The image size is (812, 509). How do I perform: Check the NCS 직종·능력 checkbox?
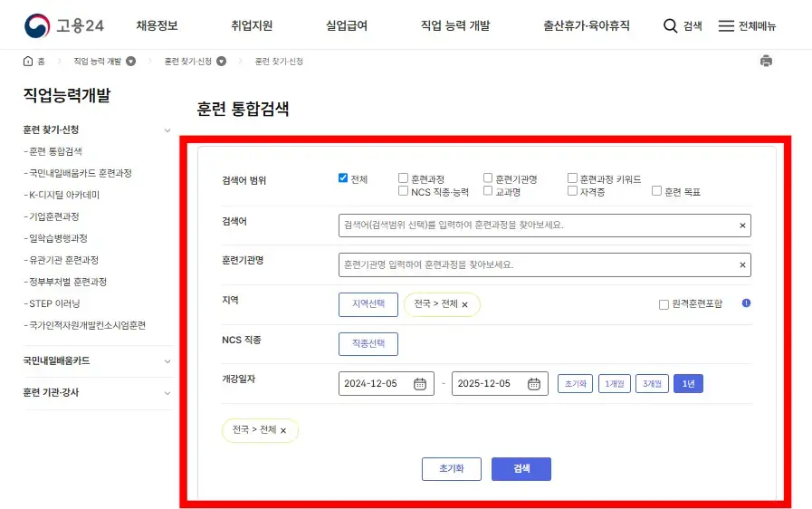click(x=403, y=191)
